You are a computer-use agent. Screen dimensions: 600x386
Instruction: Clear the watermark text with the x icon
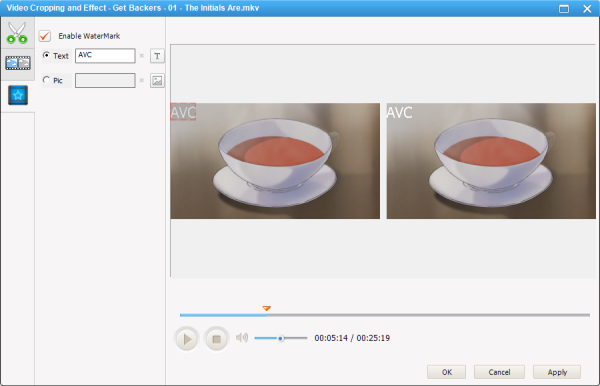[142, 56]
